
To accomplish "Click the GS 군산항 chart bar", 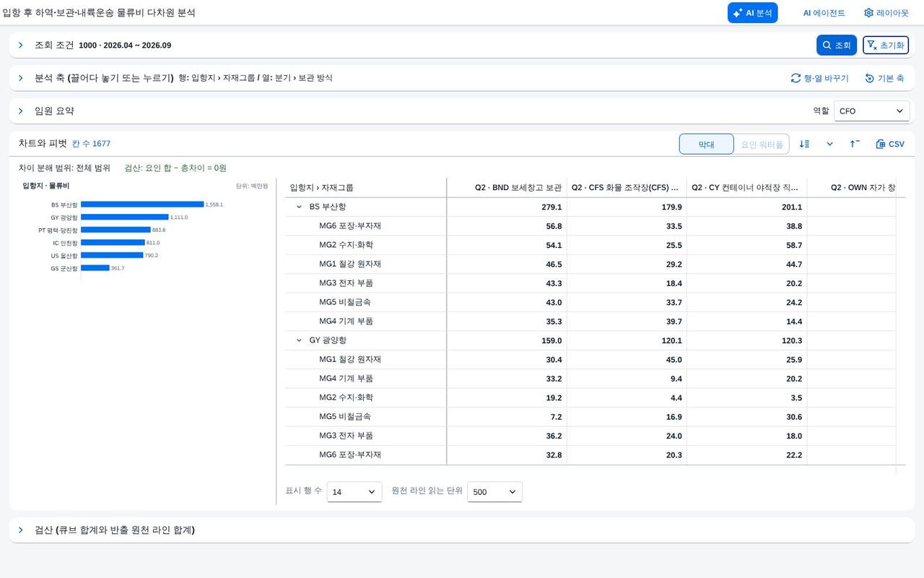I will click(95, 268).
